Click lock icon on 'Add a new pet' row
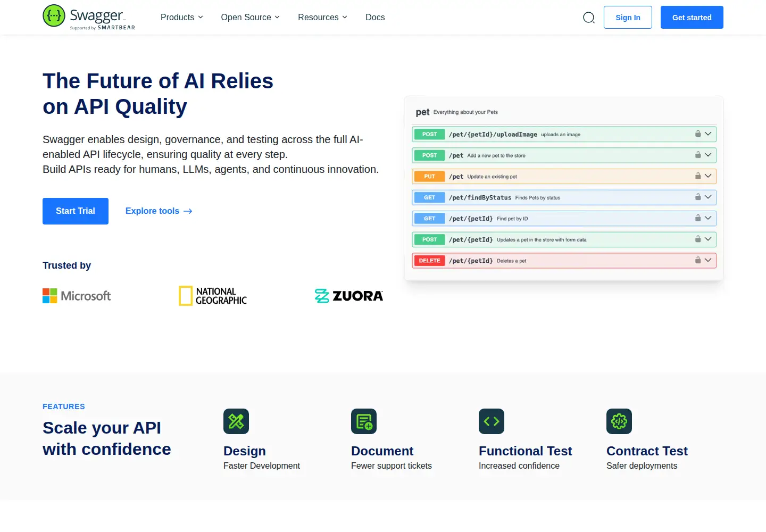766x532 pixels. pos(698,155)
